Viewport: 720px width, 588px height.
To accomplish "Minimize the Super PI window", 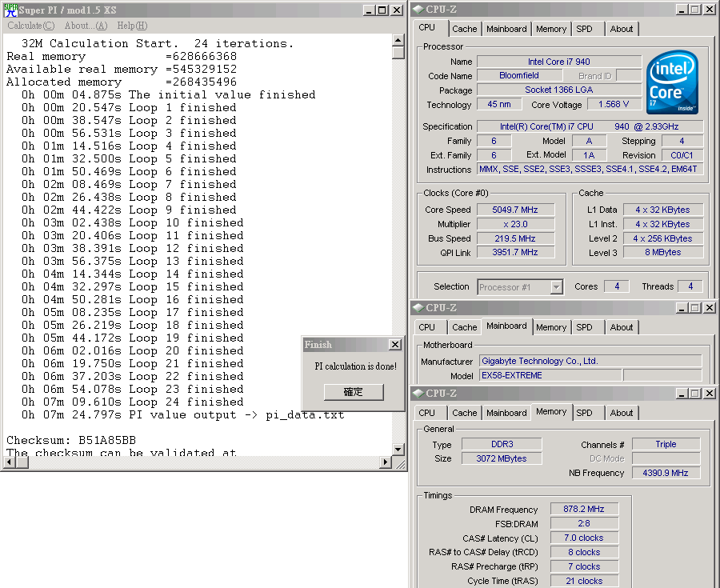I will point(368,10).
